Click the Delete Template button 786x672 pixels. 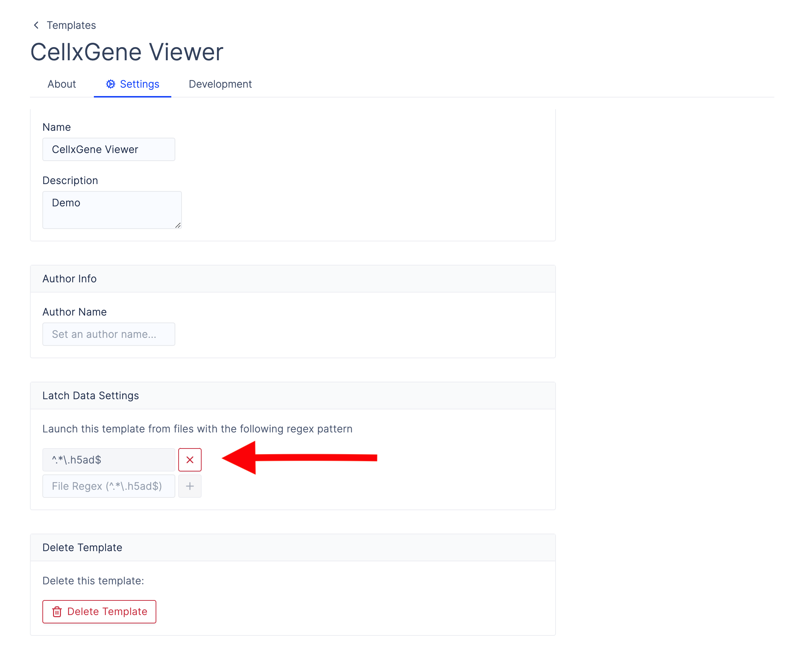(x=99, y=611)
